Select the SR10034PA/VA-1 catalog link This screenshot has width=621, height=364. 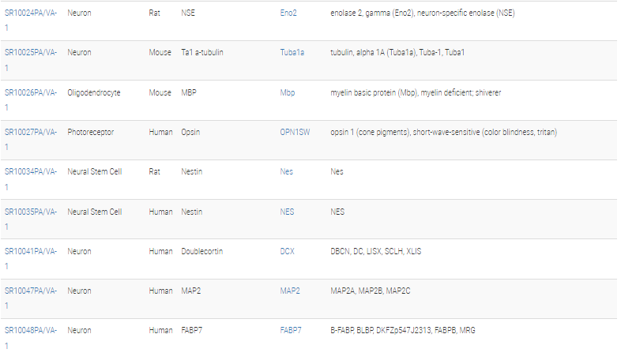tap(31, 172)
